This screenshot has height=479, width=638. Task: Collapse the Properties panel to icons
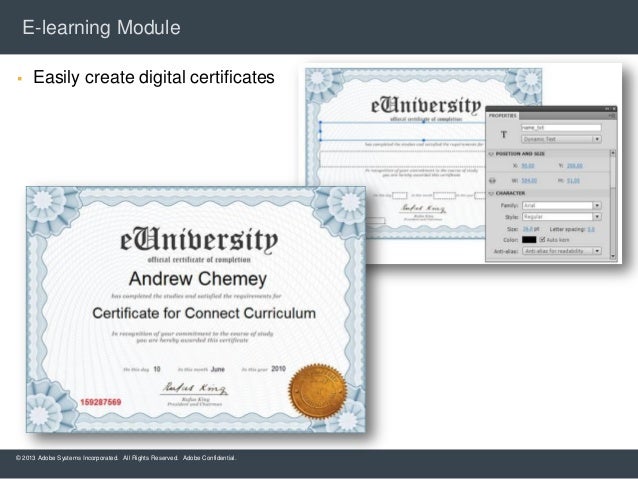point(607,109)
